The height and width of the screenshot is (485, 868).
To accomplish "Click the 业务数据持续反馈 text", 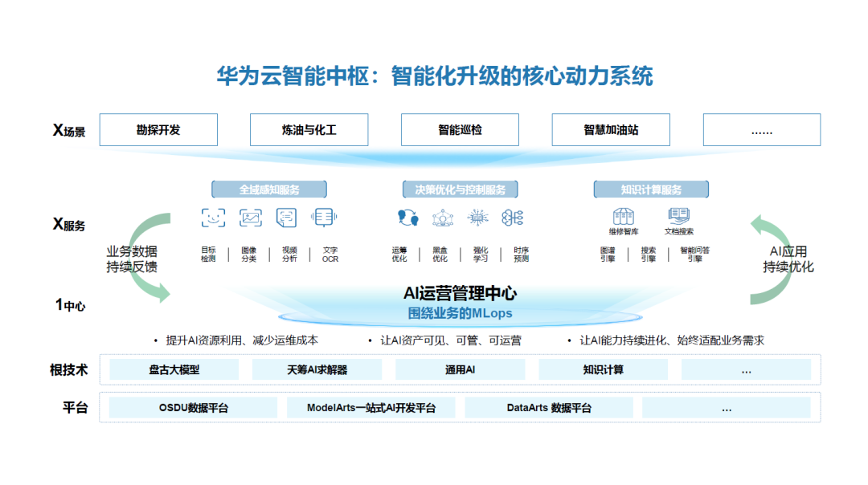I will (x=132, y=259).
